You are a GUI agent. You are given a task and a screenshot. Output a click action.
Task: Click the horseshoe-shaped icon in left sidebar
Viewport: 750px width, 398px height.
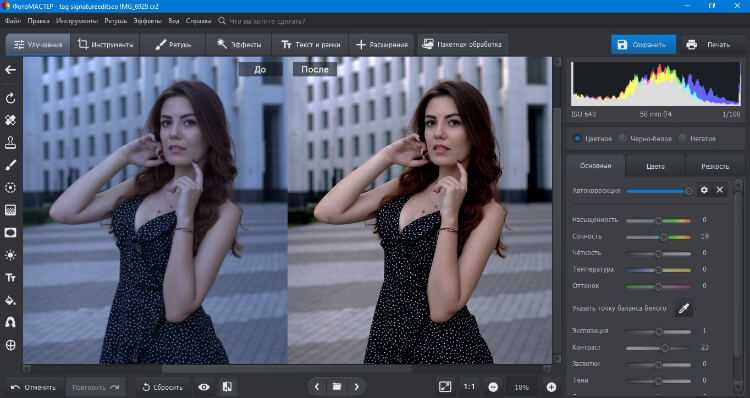coord(11,322)
